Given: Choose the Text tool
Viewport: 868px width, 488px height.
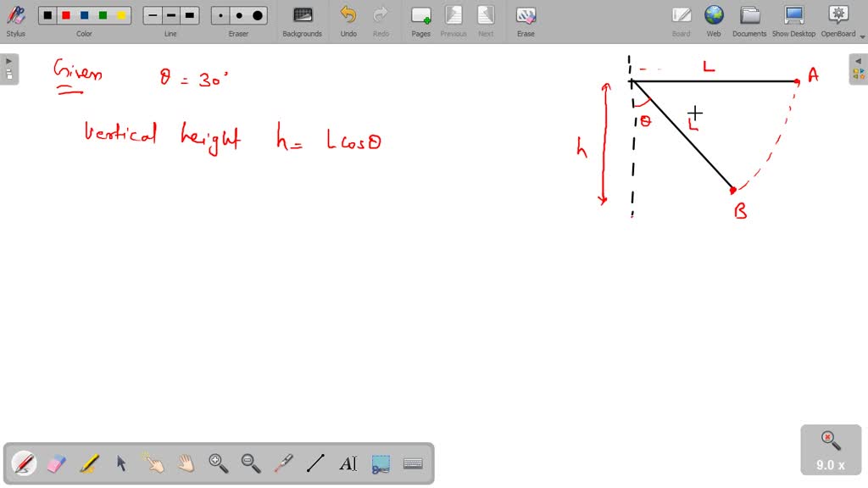Looking at the screenshot, I should click(x=348, y=463).
